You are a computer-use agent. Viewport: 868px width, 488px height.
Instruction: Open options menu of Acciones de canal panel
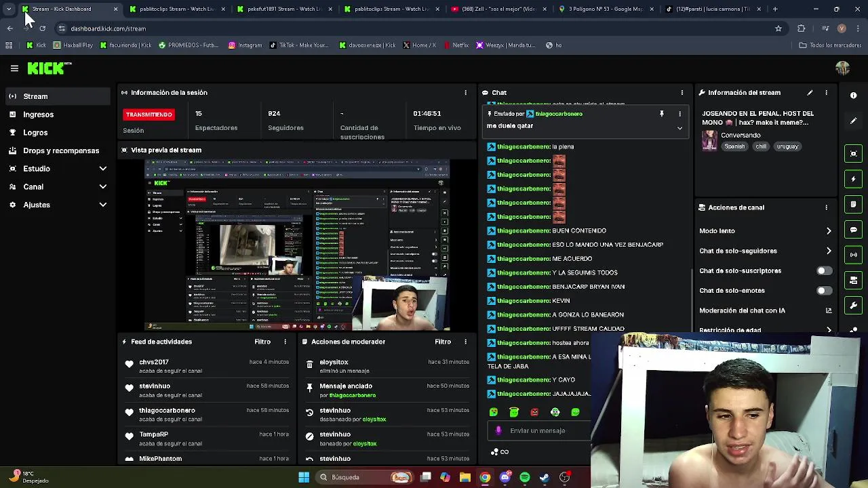[x=826, y=207]
